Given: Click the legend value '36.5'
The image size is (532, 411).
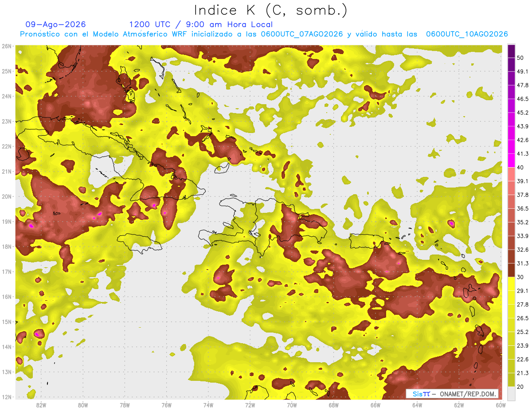Looking at the screenshot, I should (523, 208).
